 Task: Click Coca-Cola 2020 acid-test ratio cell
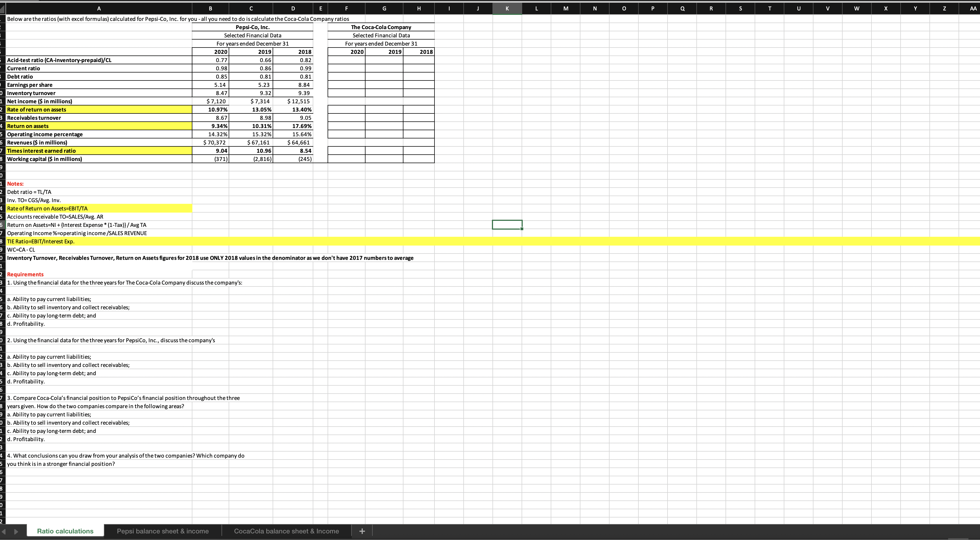[x=346, y=60]
